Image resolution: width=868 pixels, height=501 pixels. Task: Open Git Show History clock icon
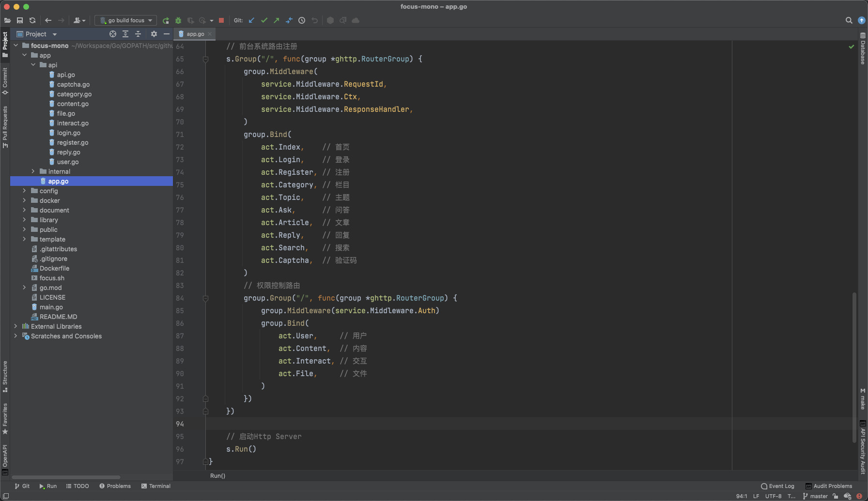[x=302, y=20]
